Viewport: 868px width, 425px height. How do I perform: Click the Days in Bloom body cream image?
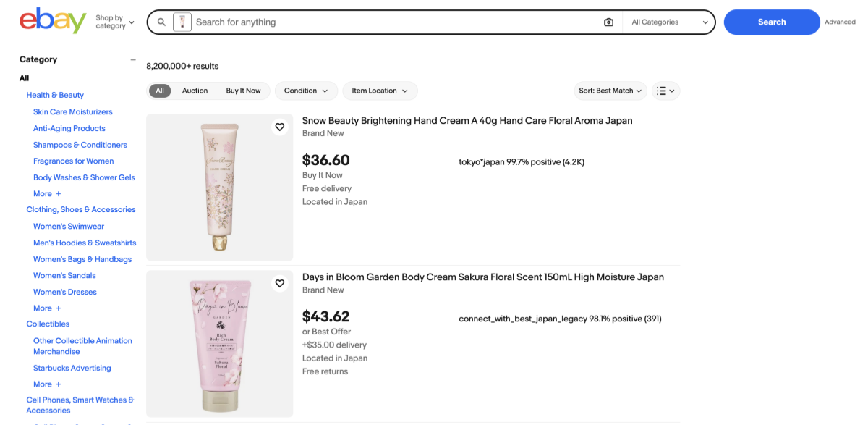click(220, 344)
